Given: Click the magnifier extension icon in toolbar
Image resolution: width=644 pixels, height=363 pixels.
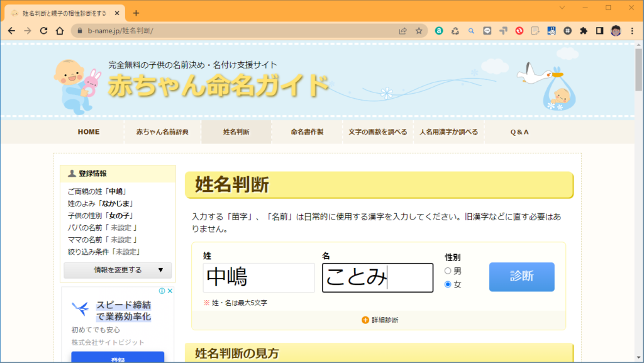Looking at the screenshot, I should coord(471,30).
